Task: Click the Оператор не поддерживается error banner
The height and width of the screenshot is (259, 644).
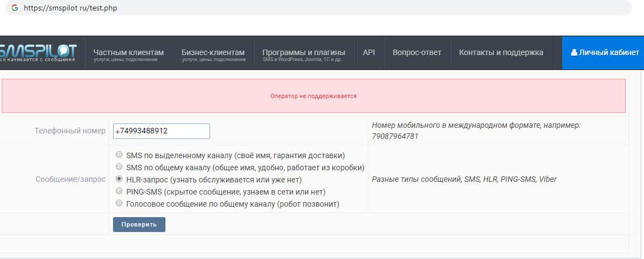Action: (x=313, y=96)
